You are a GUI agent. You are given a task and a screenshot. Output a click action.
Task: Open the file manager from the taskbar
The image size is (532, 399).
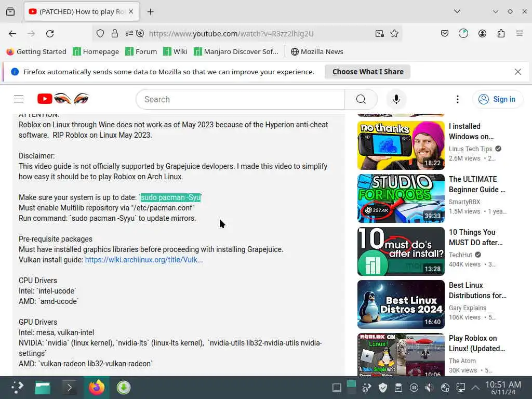pos(43,388)
